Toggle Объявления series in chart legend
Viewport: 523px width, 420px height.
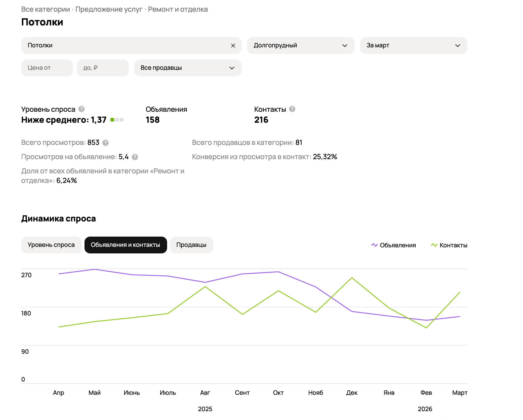click(398, 245)
